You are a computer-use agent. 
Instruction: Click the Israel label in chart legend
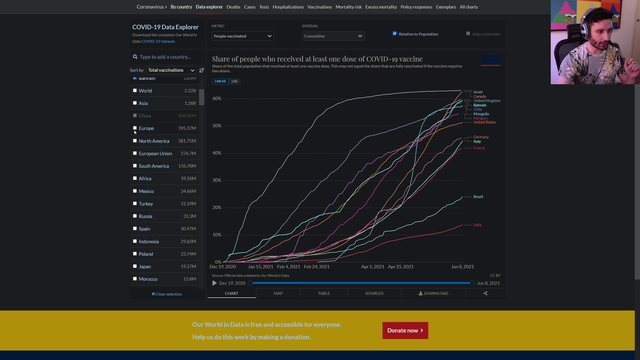click(x=478, y=92)
